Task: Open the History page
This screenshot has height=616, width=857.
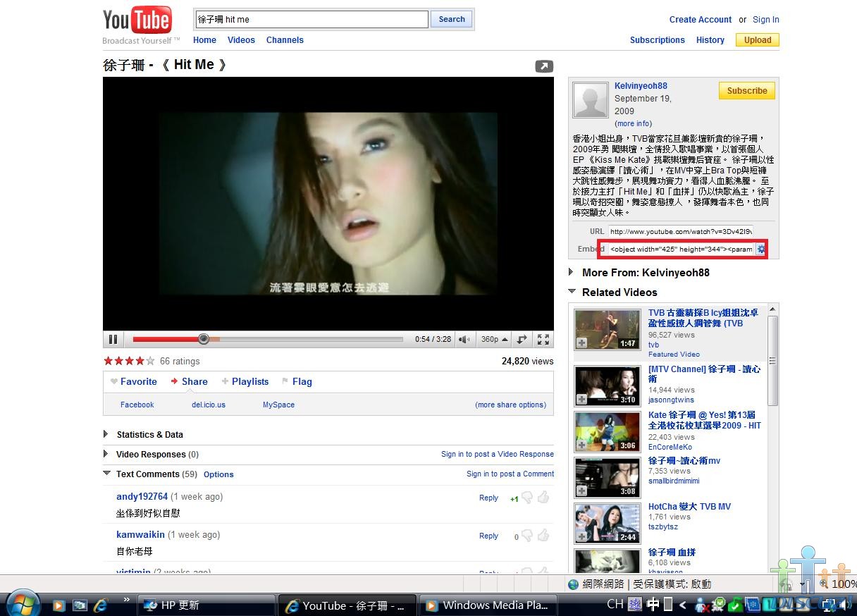Action: pos(710,40)
